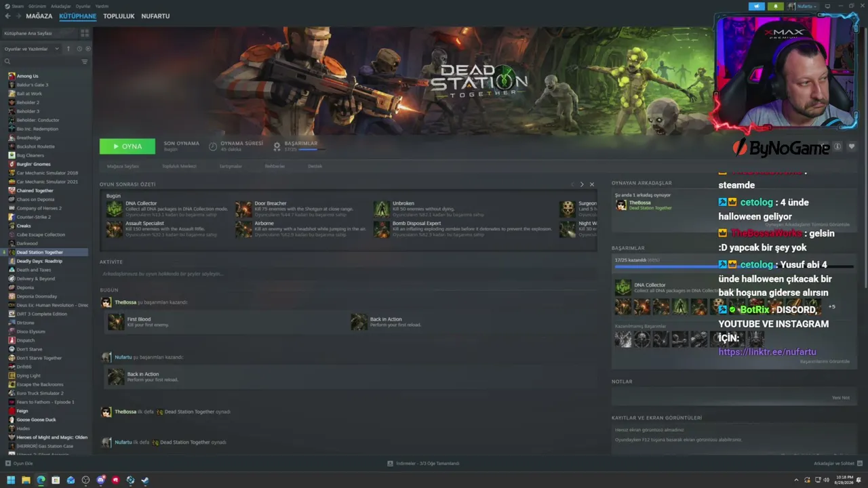Open the Destek link
The image size is (868, 488).
(x=315, y=166)
